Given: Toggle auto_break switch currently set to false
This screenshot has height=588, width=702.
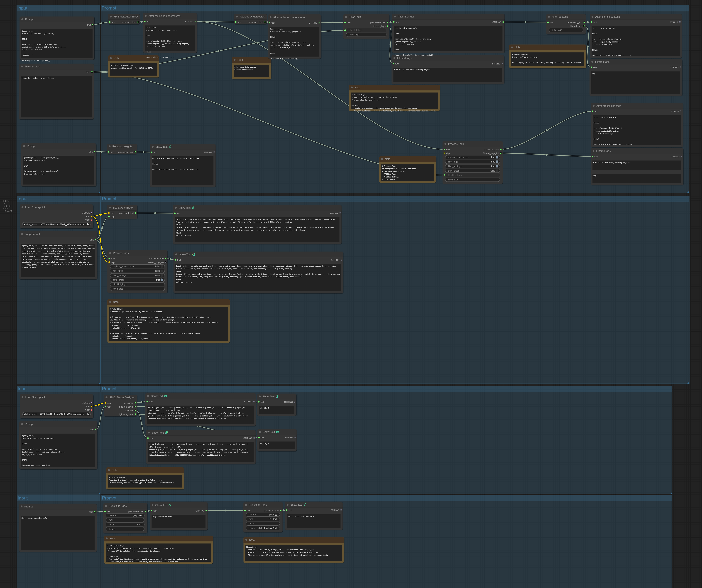Looking at the screenshot, I should tap(497, 171).
